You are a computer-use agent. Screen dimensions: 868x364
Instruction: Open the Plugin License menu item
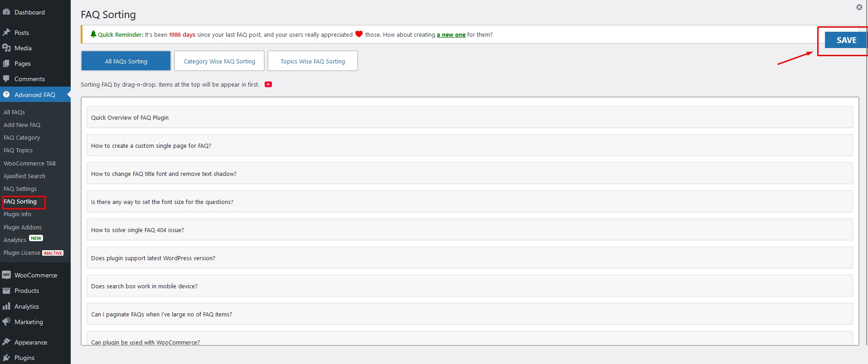point(22,253)
